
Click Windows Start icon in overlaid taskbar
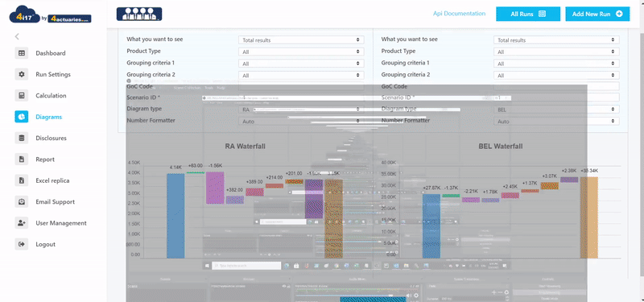pos(207,266)
